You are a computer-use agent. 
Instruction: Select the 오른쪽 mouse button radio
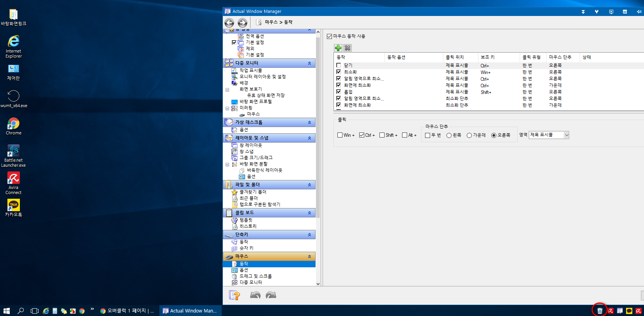click(x=494, y=135)
